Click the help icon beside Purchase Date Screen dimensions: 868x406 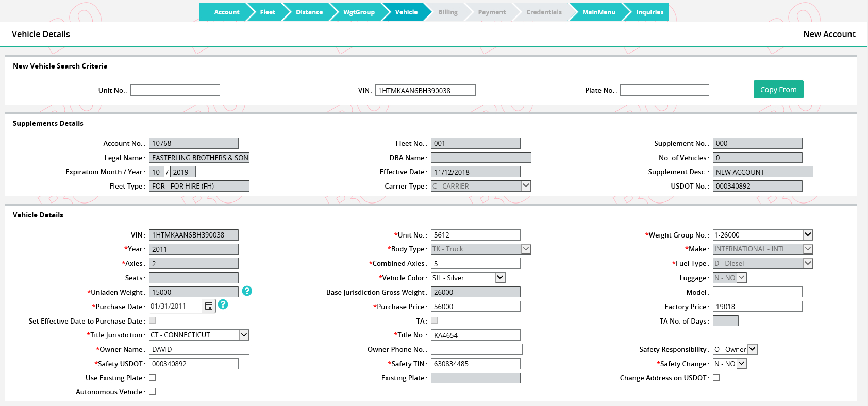(223, 304)
